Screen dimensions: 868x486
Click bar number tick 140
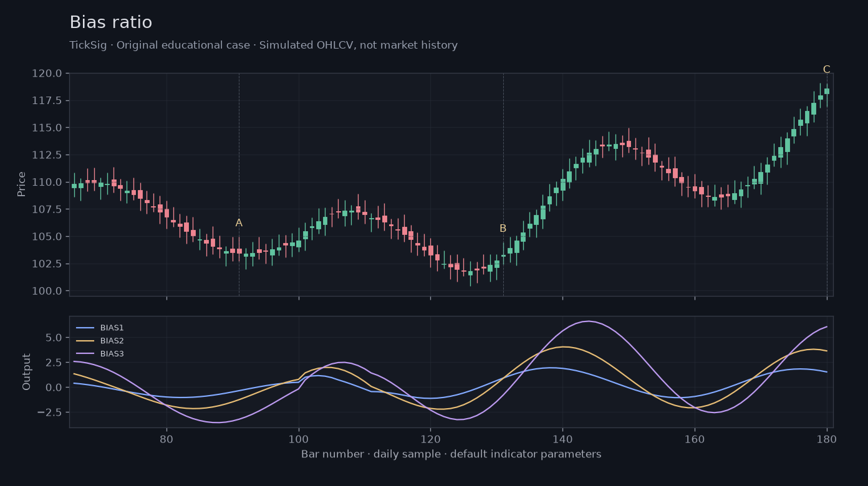tap(562, 438)
